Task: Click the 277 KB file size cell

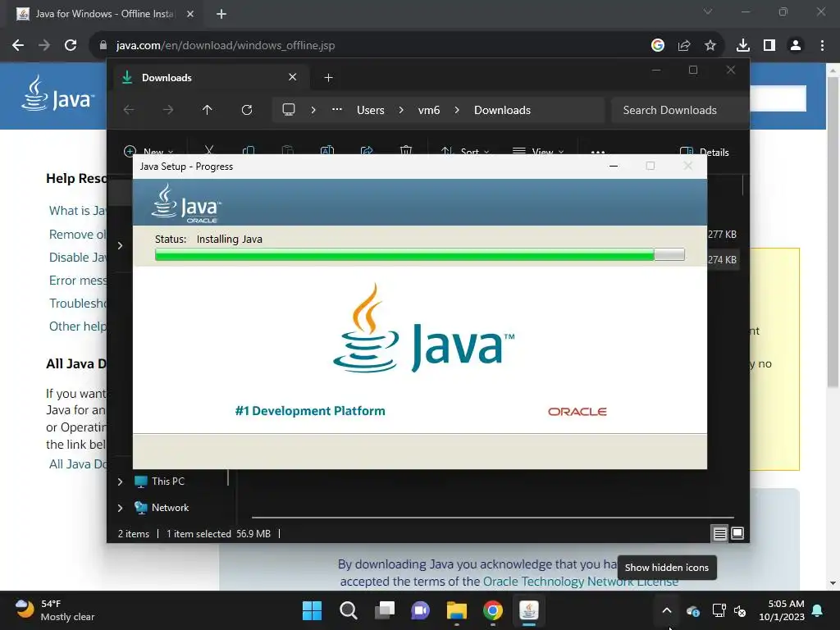Action: pyautogui.click(x=722, y=235)
